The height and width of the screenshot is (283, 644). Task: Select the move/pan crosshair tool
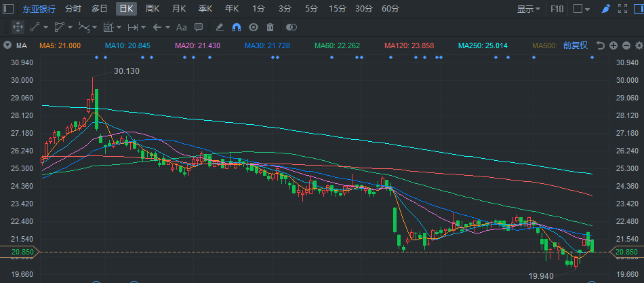coord(18,27)
